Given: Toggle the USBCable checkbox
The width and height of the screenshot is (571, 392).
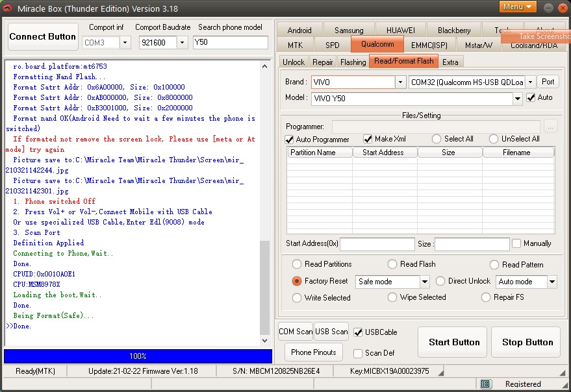Looking at the screenshot, I should (358, 332).
